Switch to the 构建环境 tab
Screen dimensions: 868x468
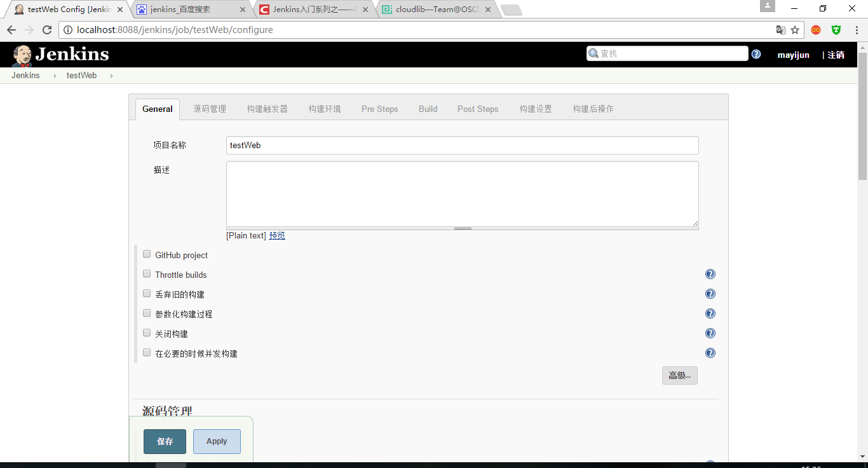tap(325, 109)
